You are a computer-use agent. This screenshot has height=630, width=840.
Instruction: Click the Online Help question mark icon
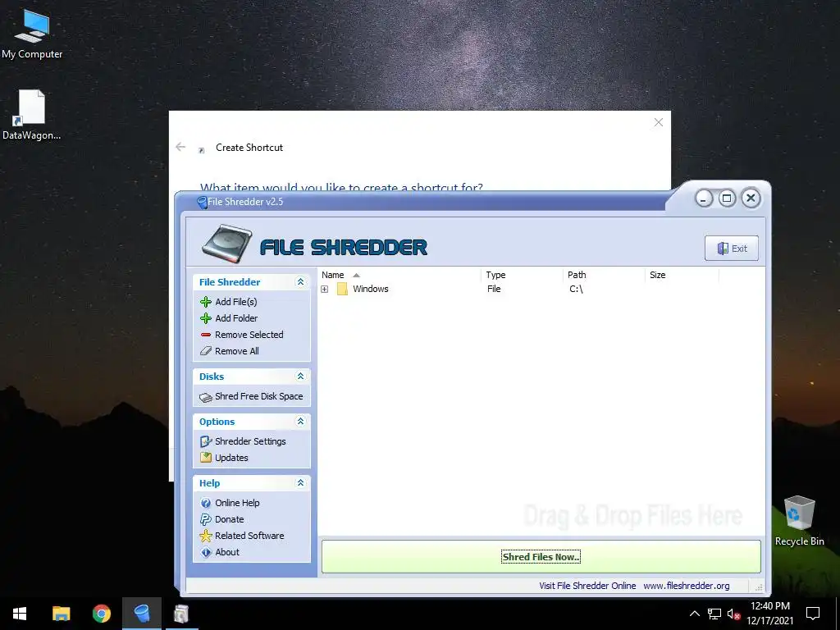click(x=206, y=503)
